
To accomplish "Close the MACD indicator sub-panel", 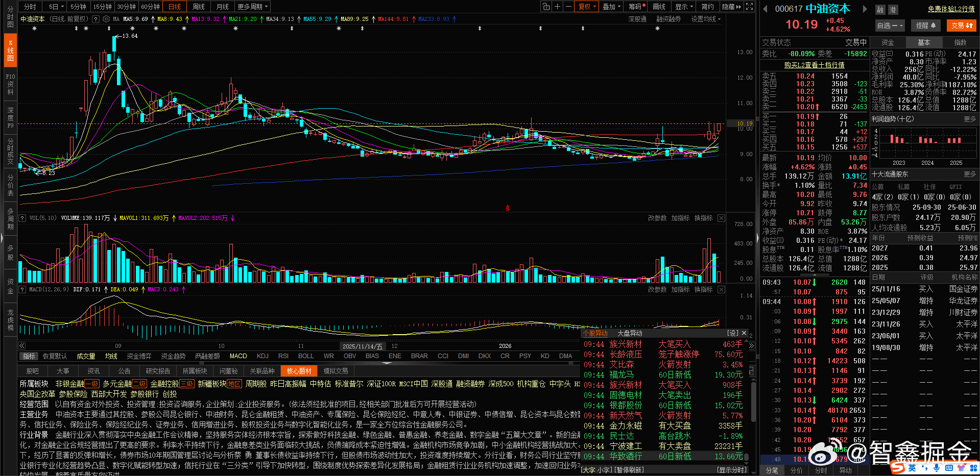I will pyautogui.click(x=721, y=289).
